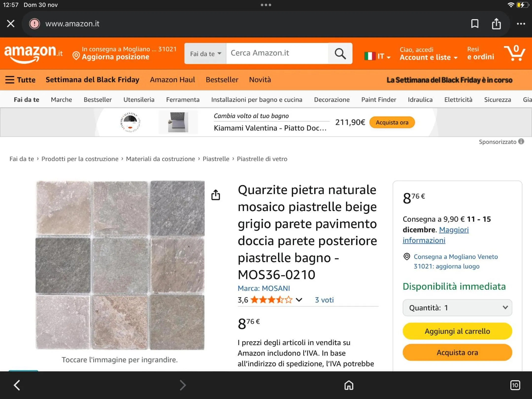Tap the Sponsorizzato info icon

tap(521, 142)
